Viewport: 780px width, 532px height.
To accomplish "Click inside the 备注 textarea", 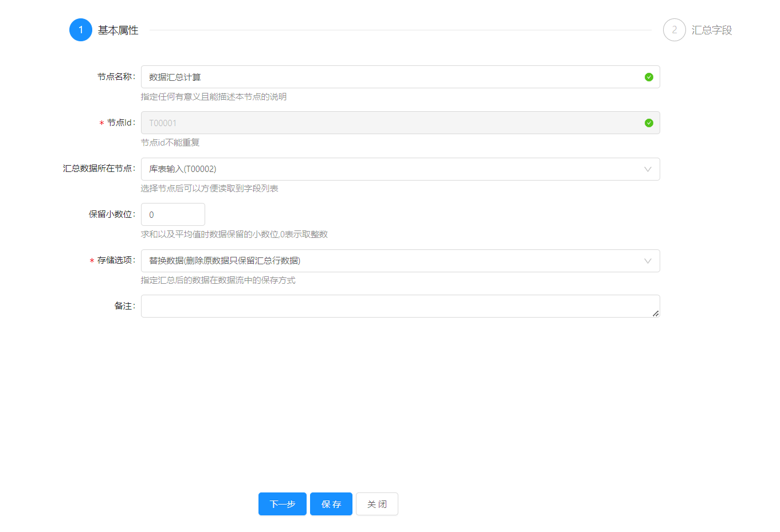I will [395, 306].
